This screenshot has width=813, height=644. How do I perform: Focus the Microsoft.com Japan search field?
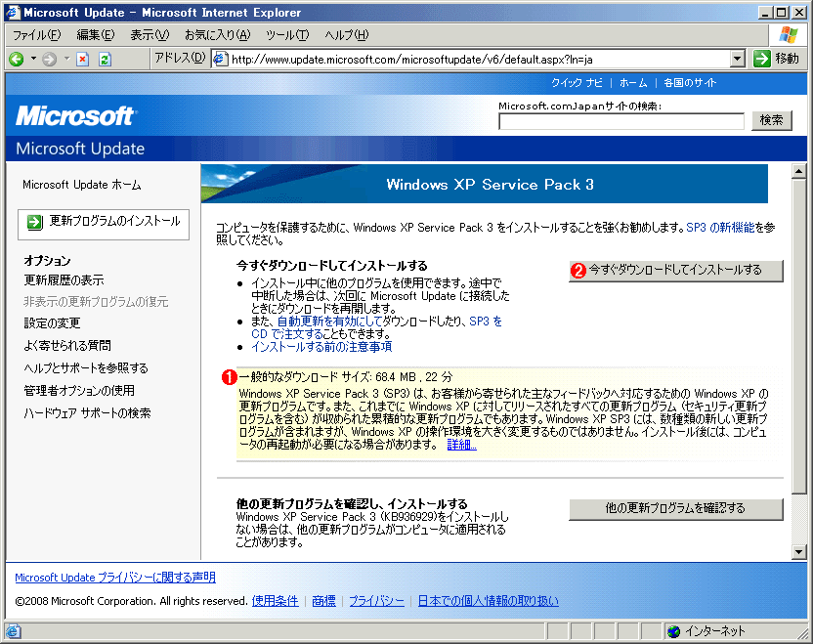pyautogui.click(x=621, y=121)
